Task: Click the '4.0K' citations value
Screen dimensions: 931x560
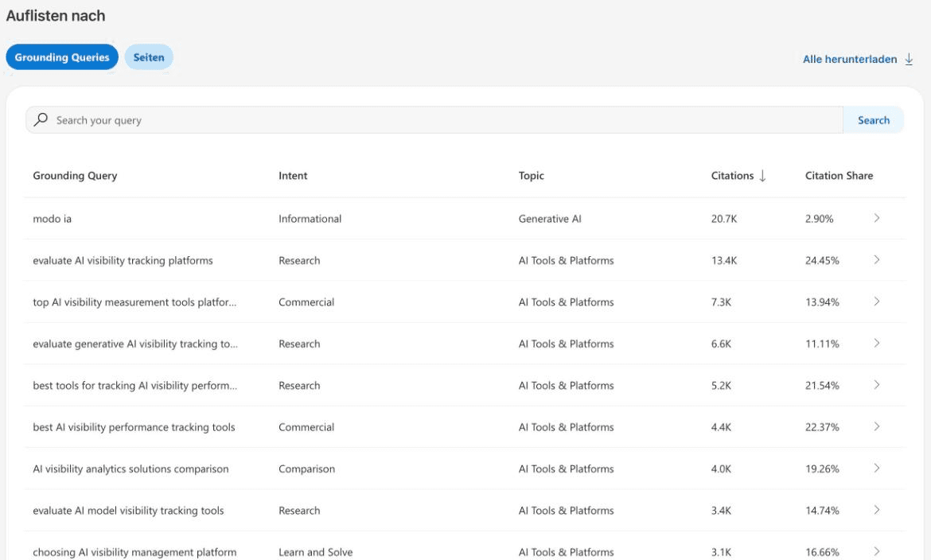Action: pyautogui.click(x=722, y=469)
